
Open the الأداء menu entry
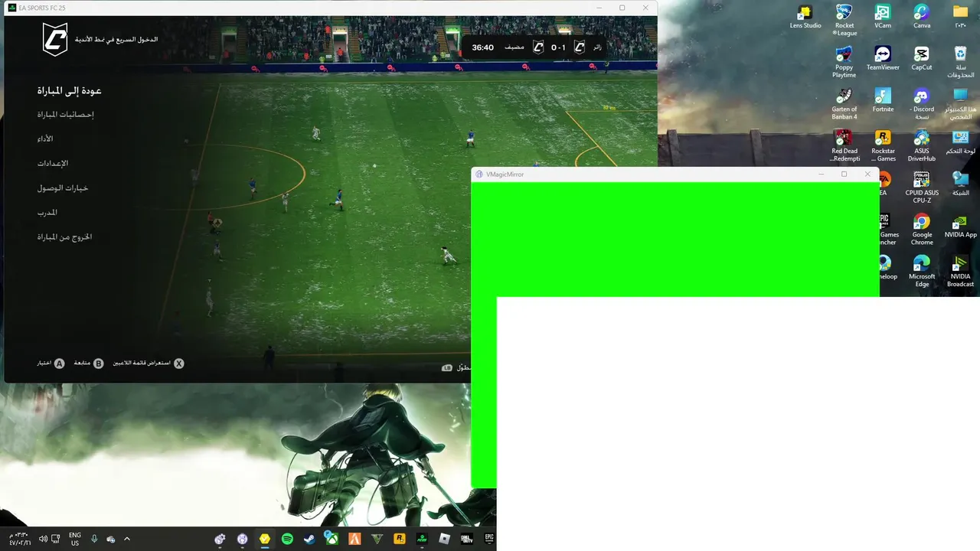click(45, 139)
